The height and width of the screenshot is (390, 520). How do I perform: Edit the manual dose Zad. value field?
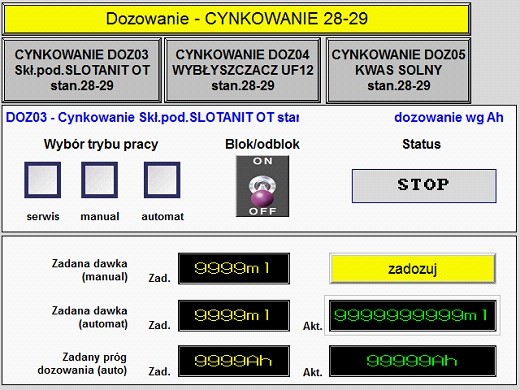tap(234, 269)
